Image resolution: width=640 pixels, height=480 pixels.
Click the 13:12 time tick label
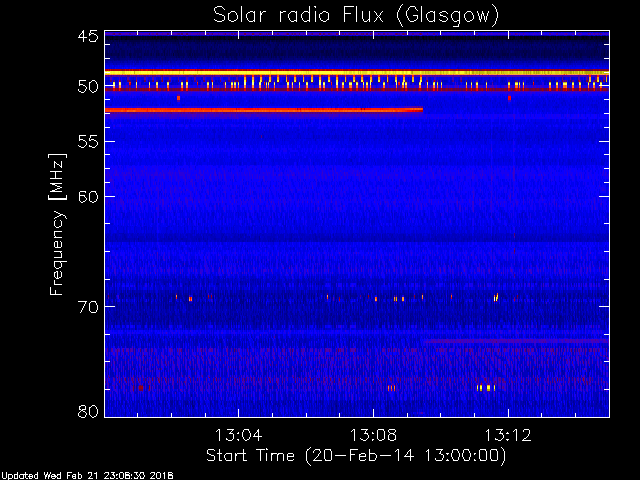point(508,435)
